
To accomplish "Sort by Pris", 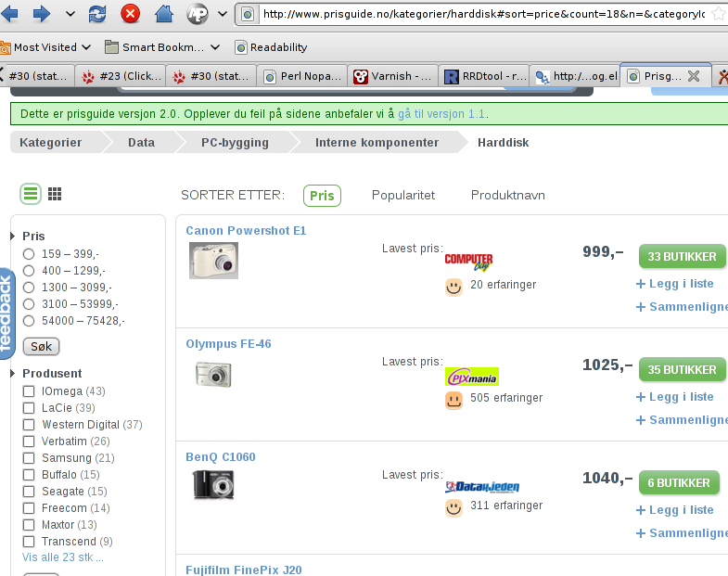I will tap(322, 196).
